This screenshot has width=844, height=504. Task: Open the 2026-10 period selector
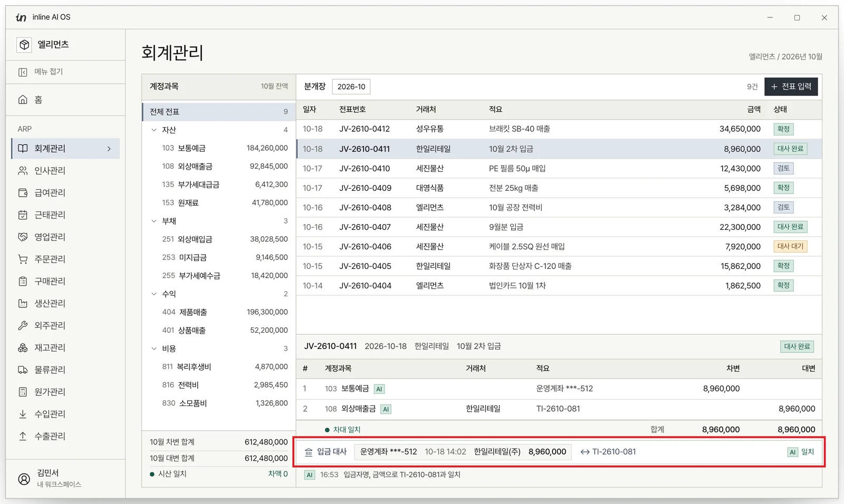coord(351,86)
